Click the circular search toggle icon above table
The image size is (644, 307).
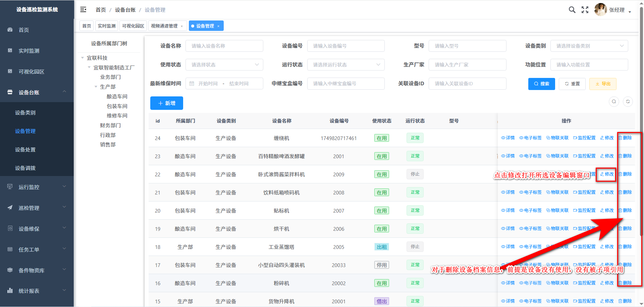click(614, 101)
